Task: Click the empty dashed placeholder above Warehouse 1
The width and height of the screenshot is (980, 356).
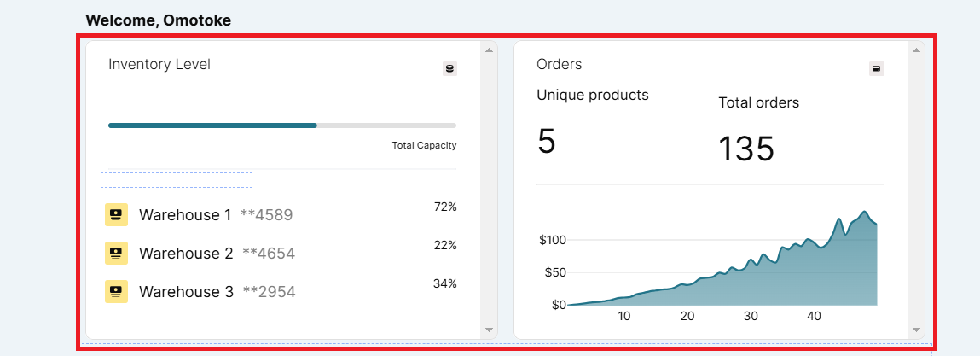Action: click(x=177, y=180)
